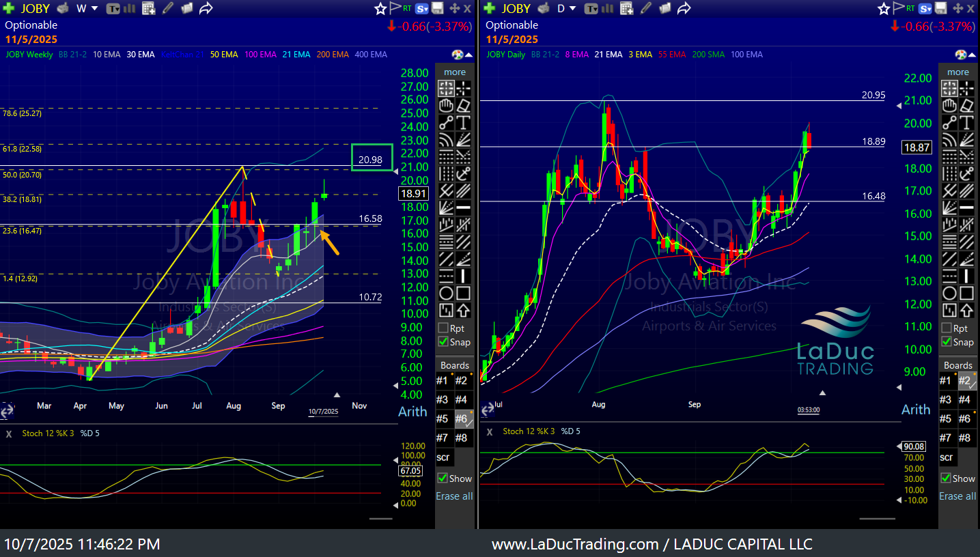
Task: Collapse weekly legend with the up triangle
Action: pyautogui.click(x=469, y=55)
